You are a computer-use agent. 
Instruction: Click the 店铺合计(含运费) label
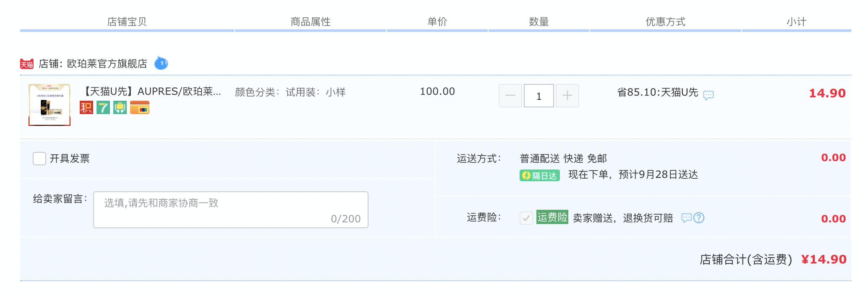[x=746, y=260]
